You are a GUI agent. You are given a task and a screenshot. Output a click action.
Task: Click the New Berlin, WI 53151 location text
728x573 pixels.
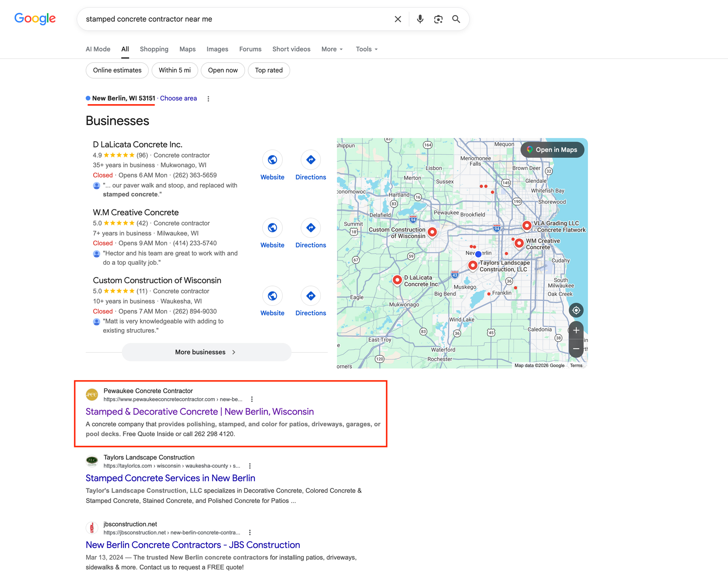tap(124, 98)
